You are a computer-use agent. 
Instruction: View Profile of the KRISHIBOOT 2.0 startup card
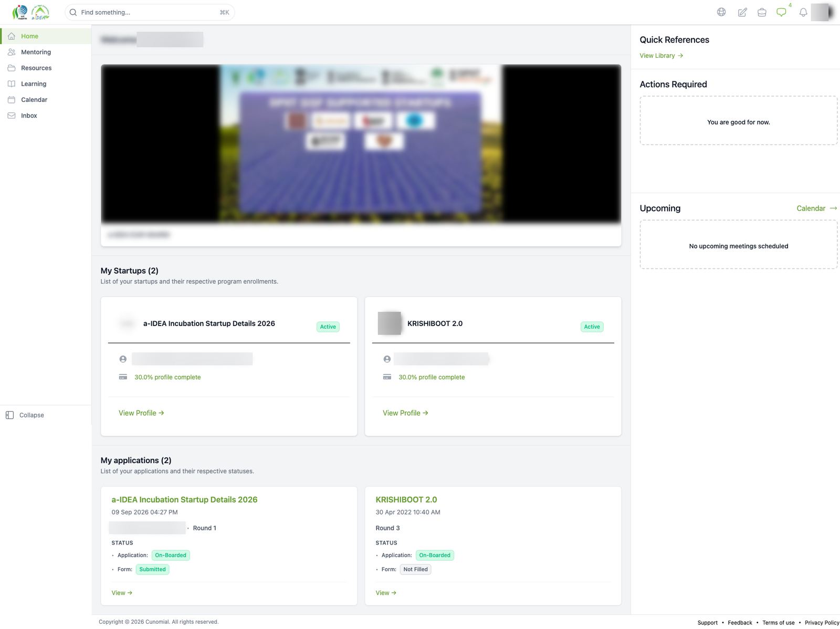pos(405,413)
